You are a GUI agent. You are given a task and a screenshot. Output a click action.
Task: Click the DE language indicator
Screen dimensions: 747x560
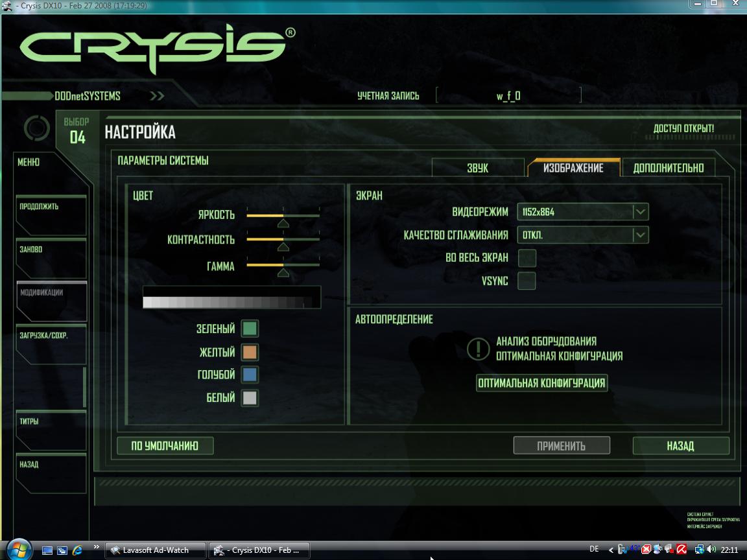point(594,549)
